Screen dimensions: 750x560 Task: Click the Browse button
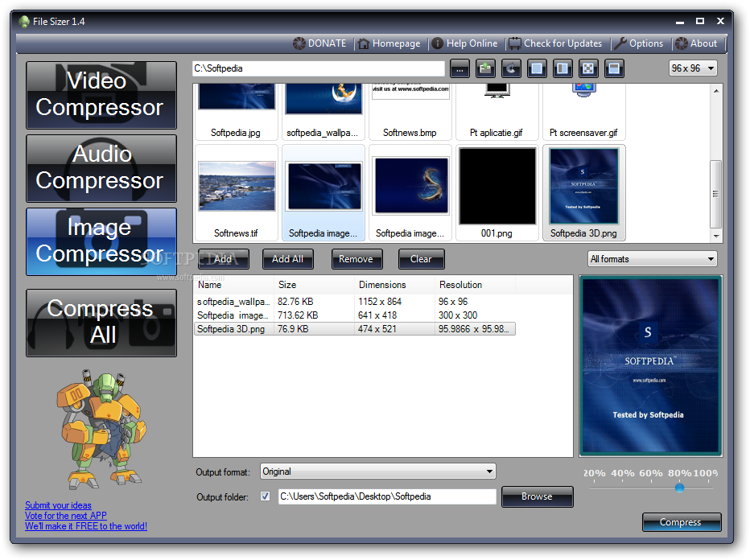[537, 496]
